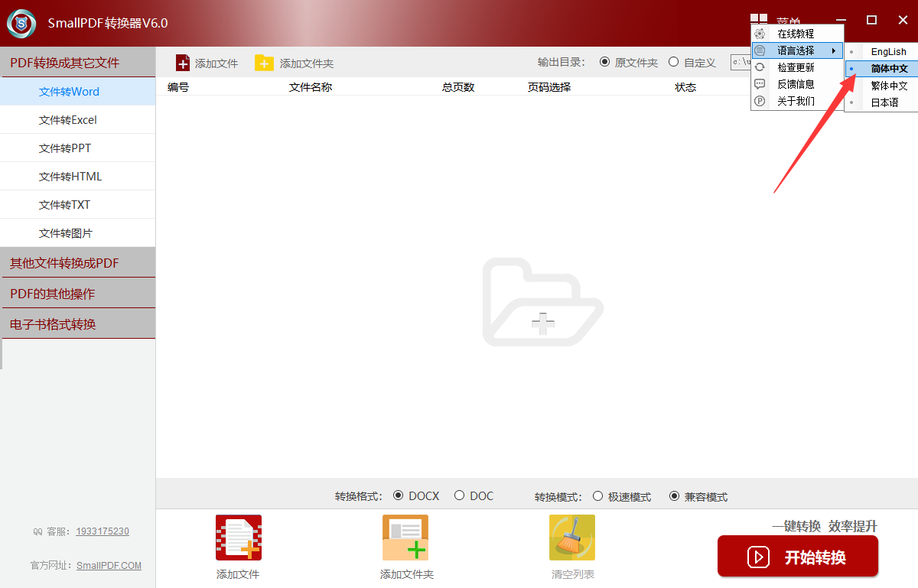Click the yellow Add Folder toolbar icon
Viewport: 918px width, 588px height.
[x=264, y=63]
